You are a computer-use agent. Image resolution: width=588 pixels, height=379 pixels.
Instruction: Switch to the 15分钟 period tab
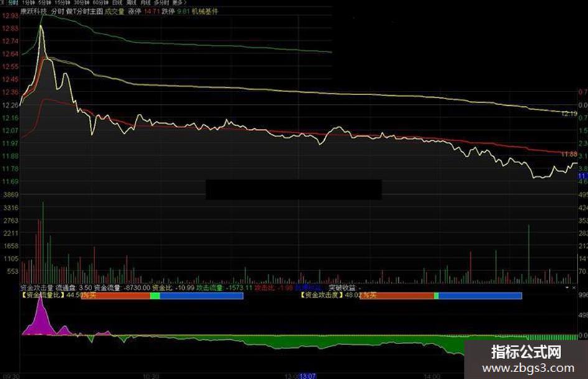click(x=62, y=2)
